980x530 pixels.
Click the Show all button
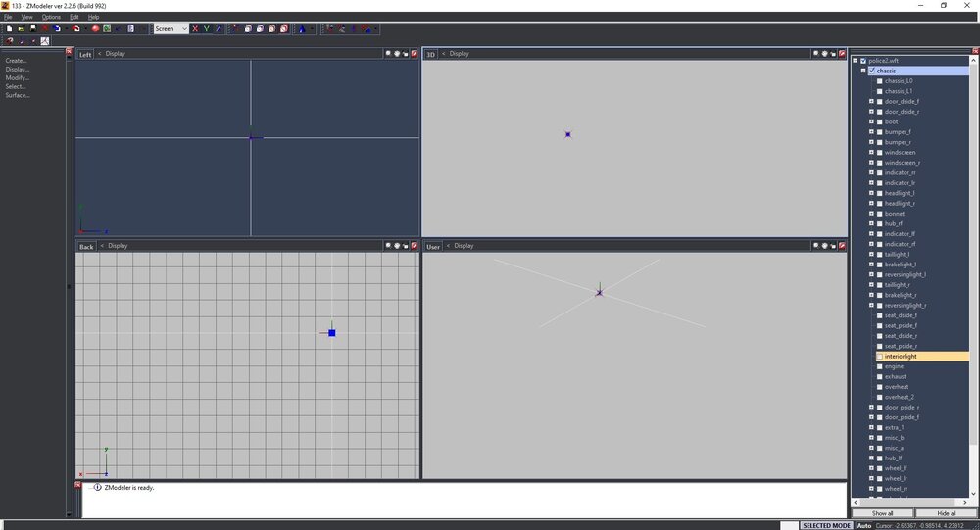(x=883, y=513)
